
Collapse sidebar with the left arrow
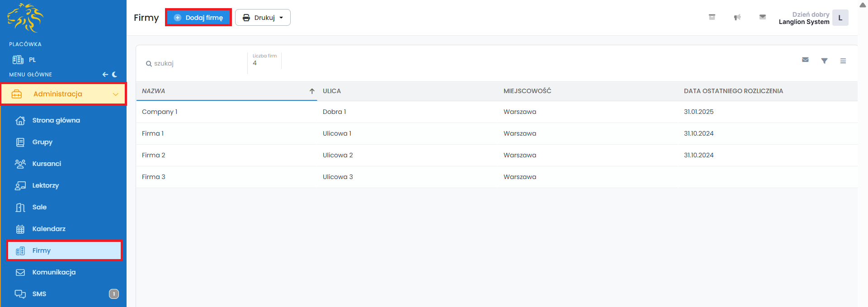pyautogui.click(x=105, y=75)
